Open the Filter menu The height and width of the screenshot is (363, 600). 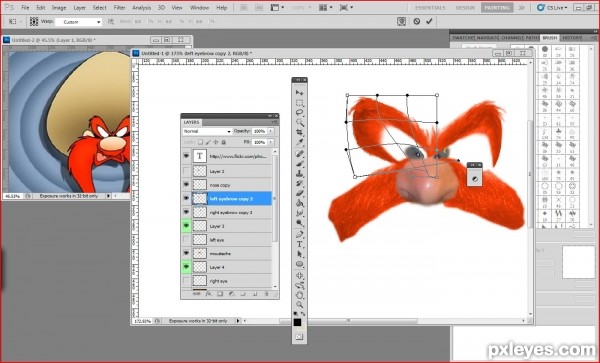point(119,8)
